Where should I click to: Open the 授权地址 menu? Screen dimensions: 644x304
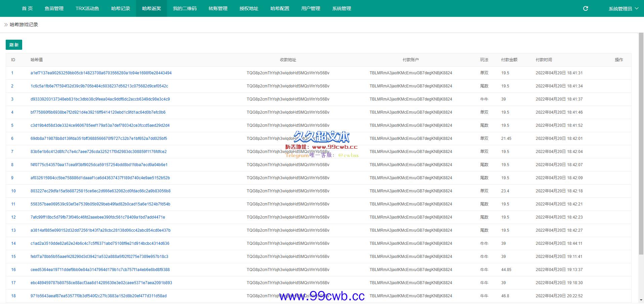(249, 8)
